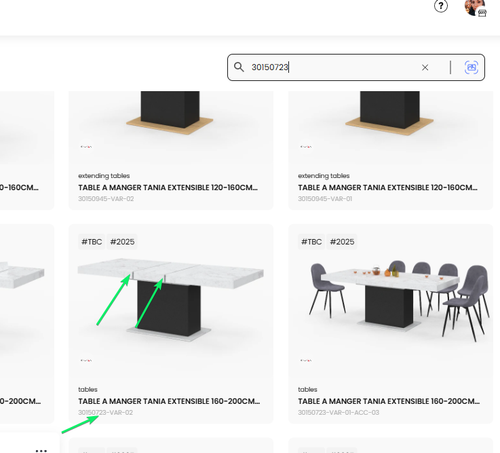Select SKU text 30150945-VAR-01

click(325, 199)
